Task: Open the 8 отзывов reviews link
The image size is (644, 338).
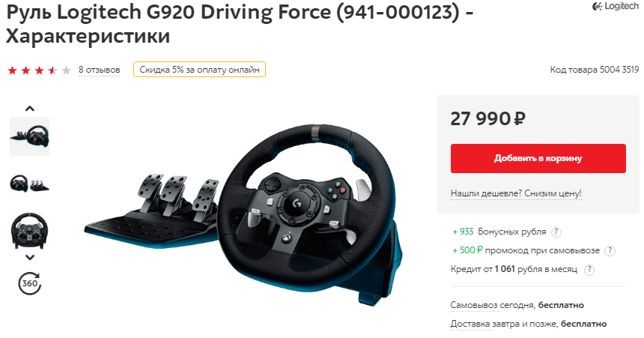Action: click(100, 70)
